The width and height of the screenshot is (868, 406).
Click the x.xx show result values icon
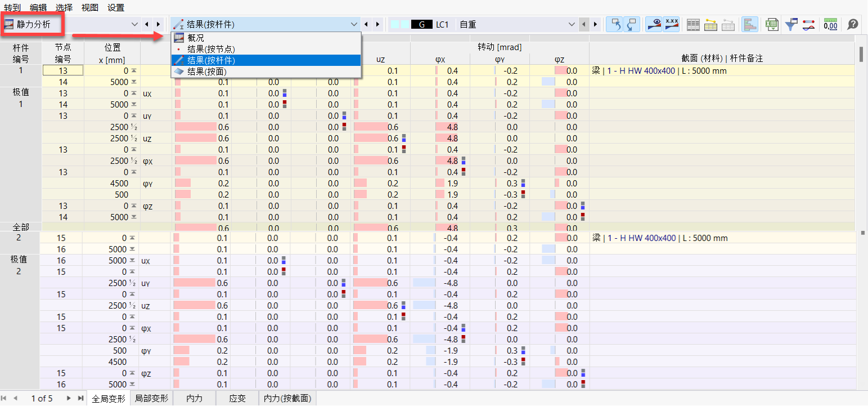[x=672, y=24]
